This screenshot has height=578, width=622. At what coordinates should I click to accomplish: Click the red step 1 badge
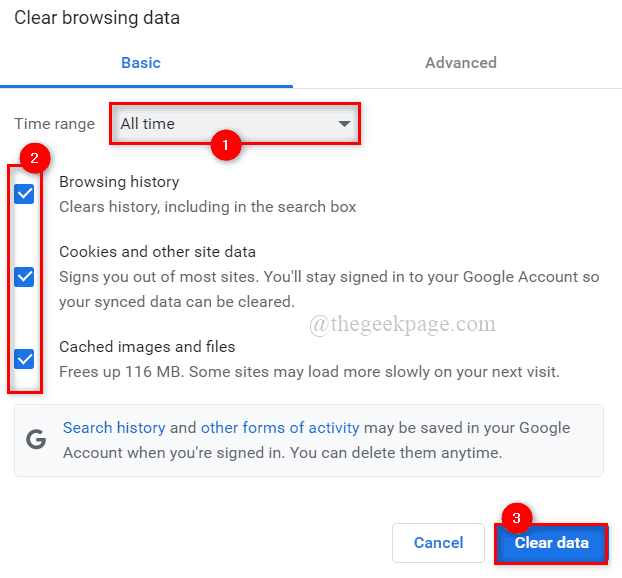click(x=225, y=145)
